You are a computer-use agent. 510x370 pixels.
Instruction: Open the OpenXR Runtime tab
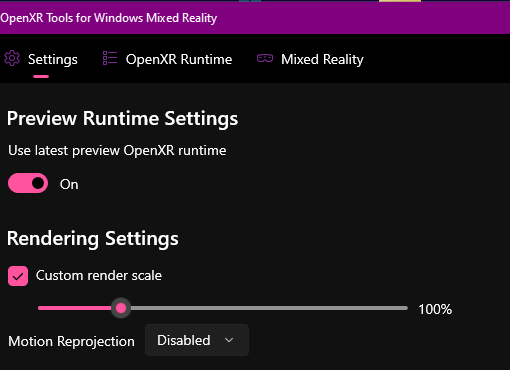[x=179, y=59]
